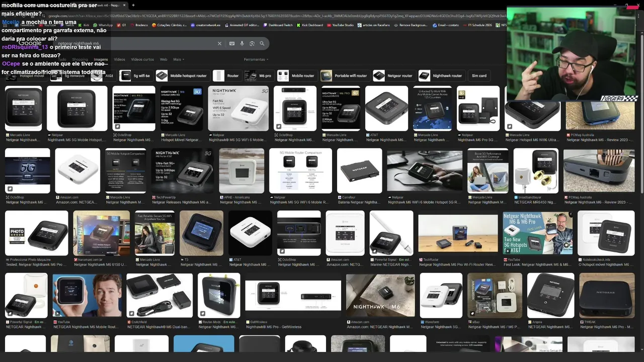Open the Crutchfield router with charger image
Viewport: 644px width, 362px height.
[159, 296]
